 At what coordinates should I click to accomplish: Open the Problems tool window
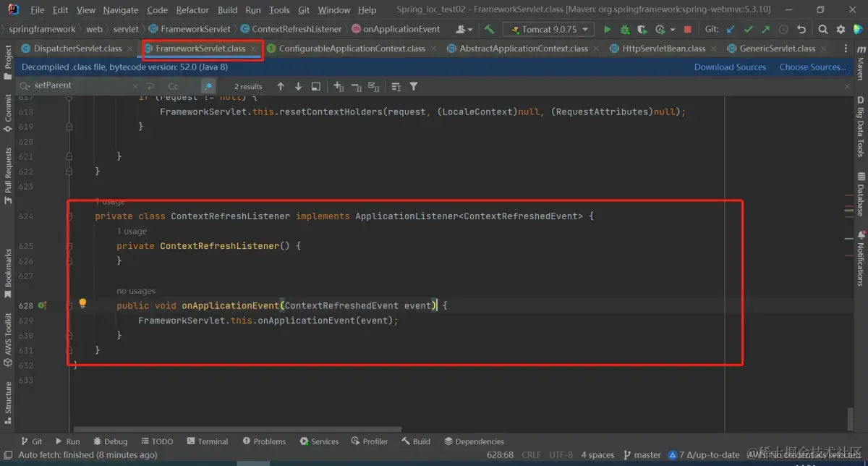[264, 441]
